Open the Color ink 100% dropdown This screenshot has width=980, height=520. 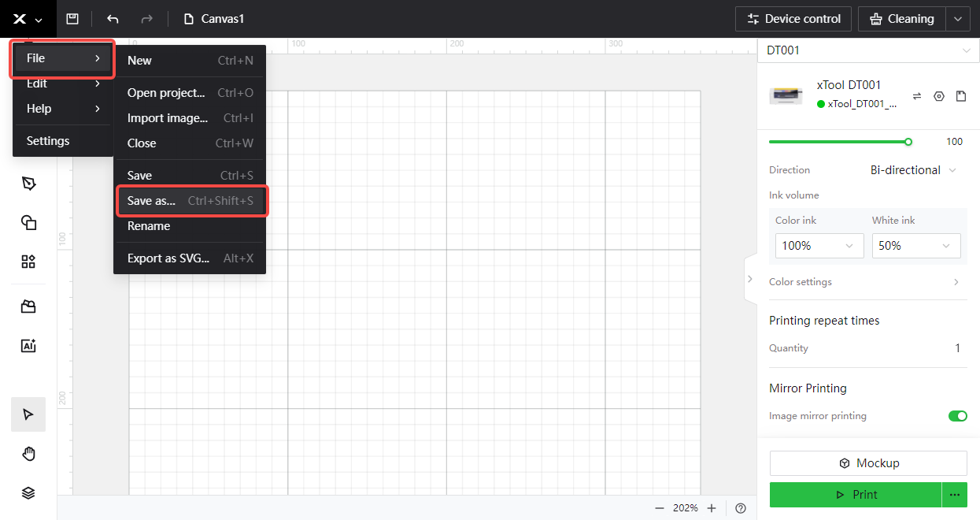pos(819,246)
